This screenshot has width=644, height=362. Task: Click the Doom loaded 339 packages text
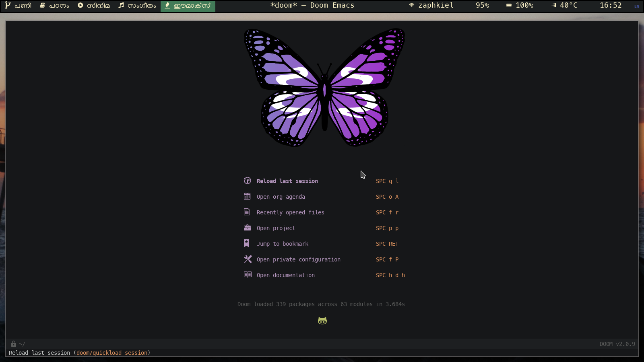coord(321,304)
